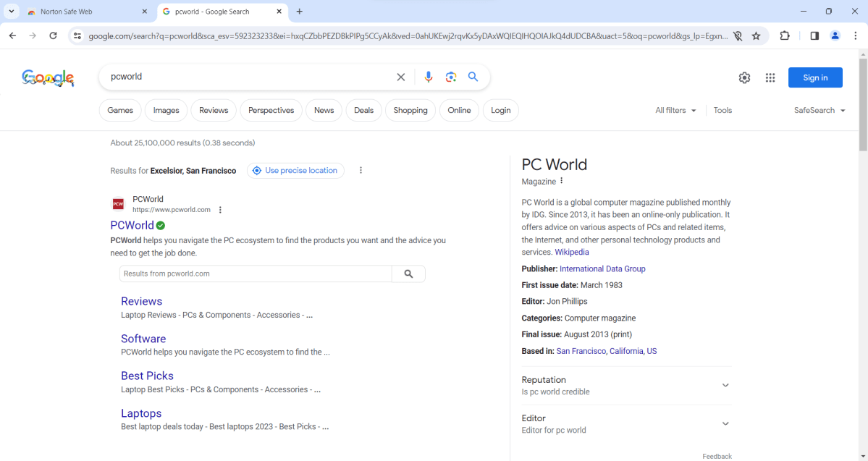This screenshot has height=461, width=868.
Task: Open Chrome profile avatar
Action: click(x=835, y=36)
